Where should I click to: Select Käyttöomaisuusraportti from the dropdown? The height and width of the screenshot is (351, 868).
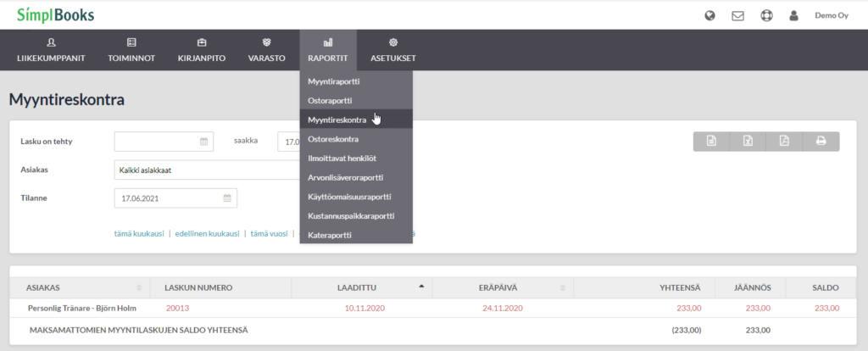(x=356, y=197)
